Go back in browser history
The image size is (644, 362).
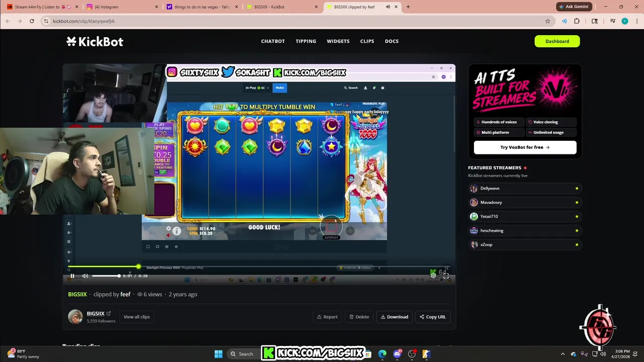pos(8,21)
